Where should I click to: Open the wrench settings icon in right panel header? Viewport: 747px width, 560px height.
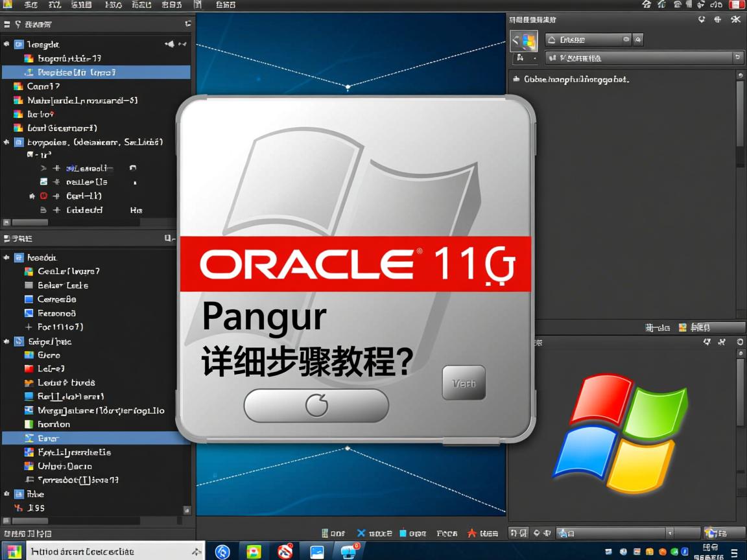(x=736, y=19)
